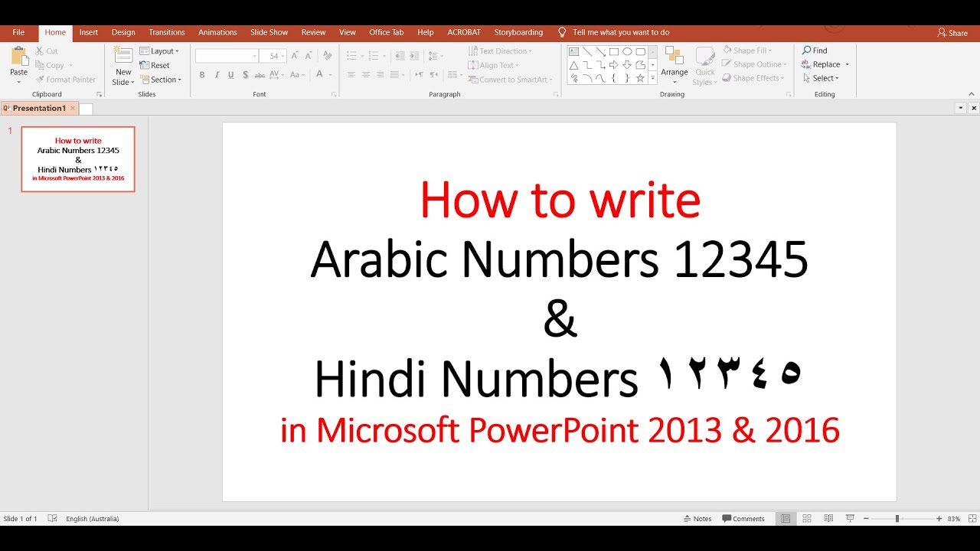The image size is (980, 551).
Task: Toggle Italic formatting
Action: [217, 75]
